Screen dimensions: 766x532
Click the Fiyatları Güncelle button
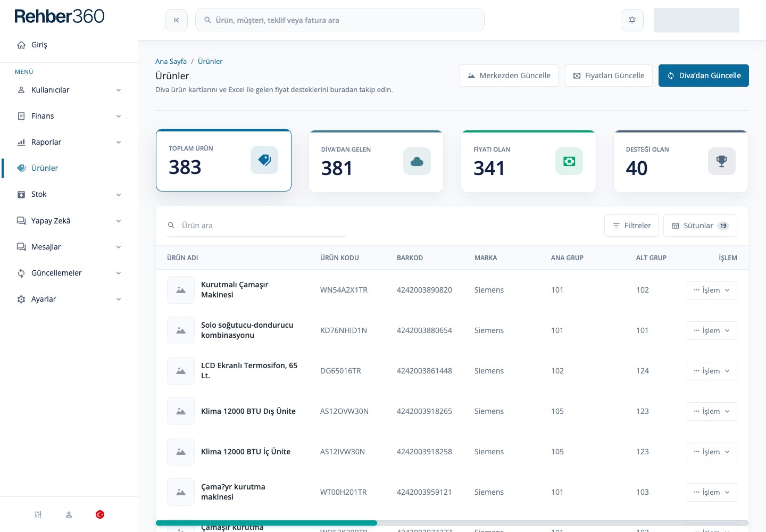point(609,76)
